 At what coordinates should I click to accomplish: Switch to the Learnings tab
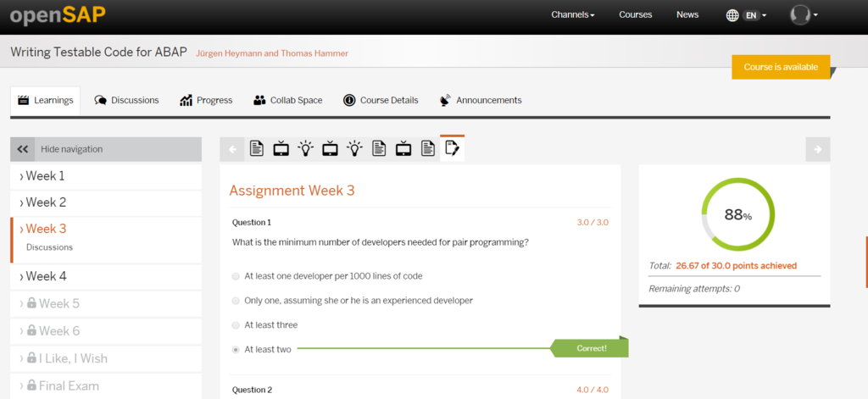pos(46,101)
